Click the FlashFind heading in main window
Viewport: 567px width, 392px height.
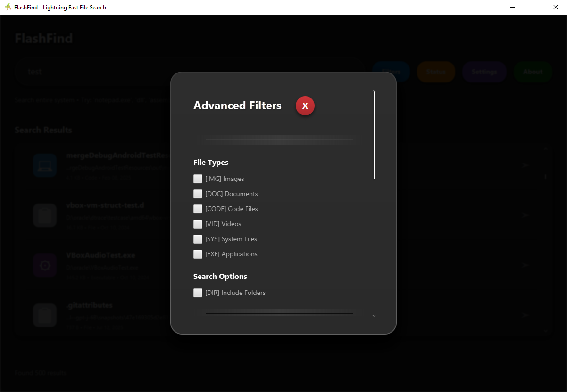[x=44, y=38]
